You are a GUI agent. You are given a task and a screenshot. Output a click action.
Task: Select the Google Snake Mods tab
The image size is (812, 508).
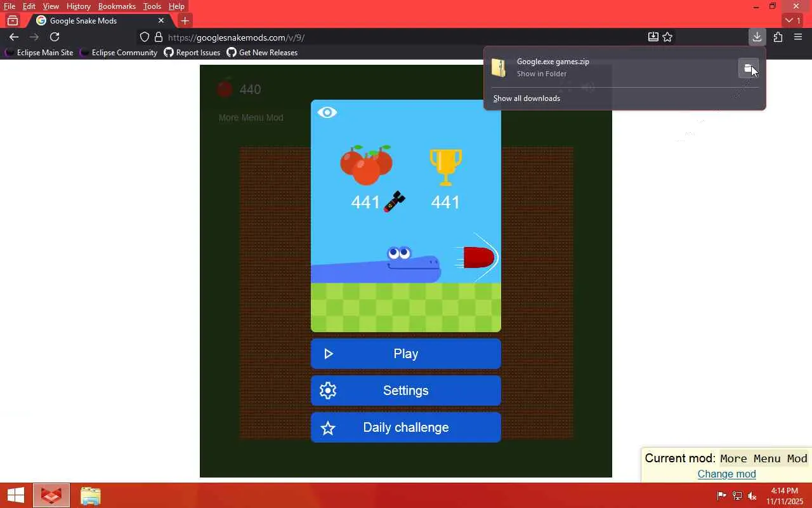point(100,20)
